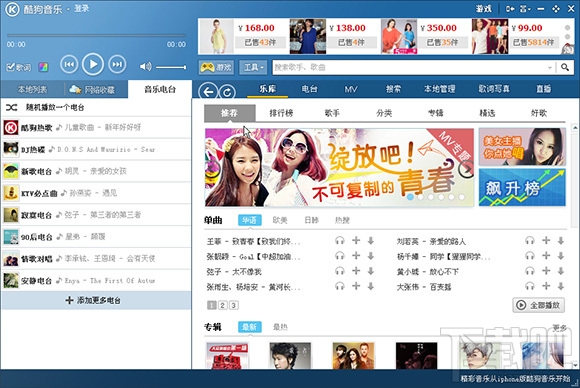The width and height of the screenshot is (580, 388).
Task: Open the 歌词写真 tab
Action: point(494,89)
